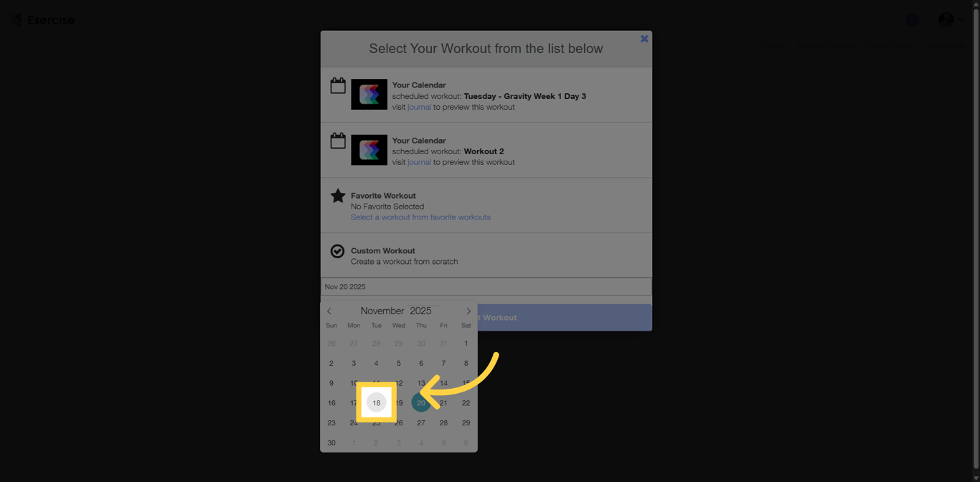Choose November 14 in calendar
The image size is (980, 482).
pyautogui.click(x=443, y=383)
